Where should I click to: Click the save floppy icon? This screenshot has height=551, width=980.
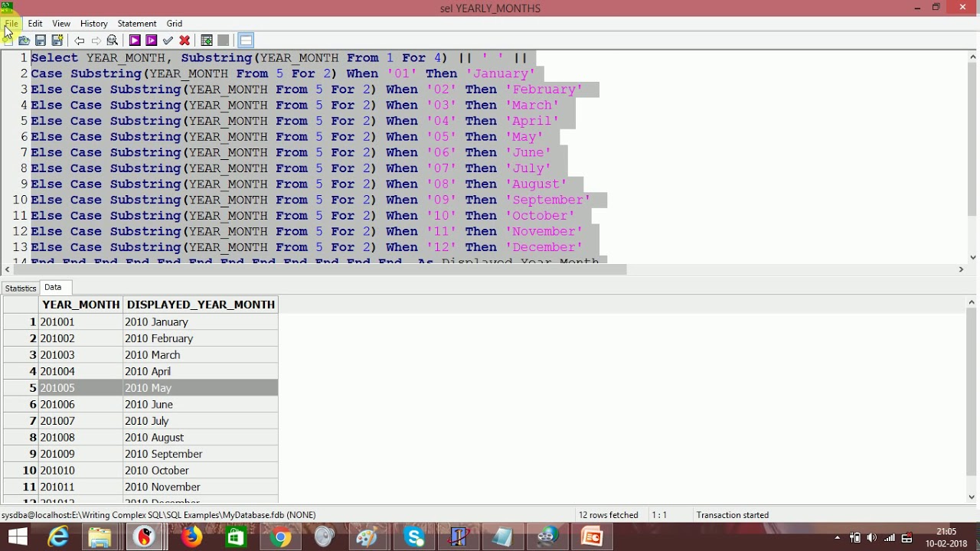[41, 41]
